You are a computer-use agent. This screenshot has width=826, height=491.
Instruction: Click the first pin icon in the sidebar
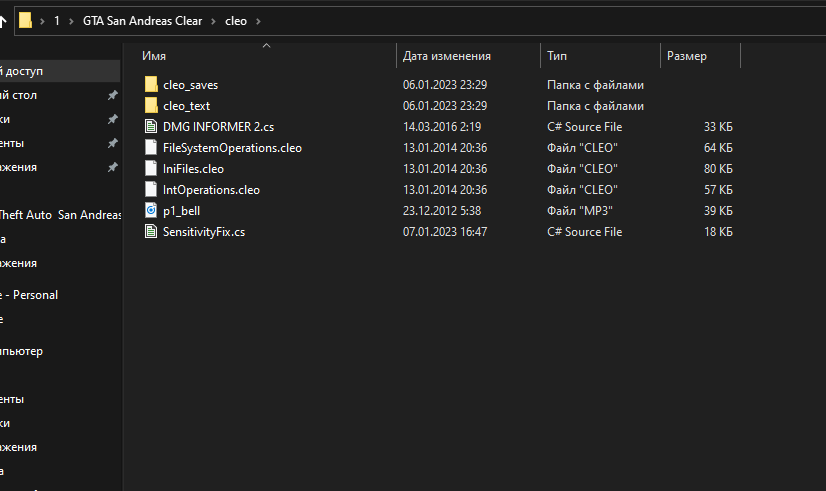click(x=112, y=95)
